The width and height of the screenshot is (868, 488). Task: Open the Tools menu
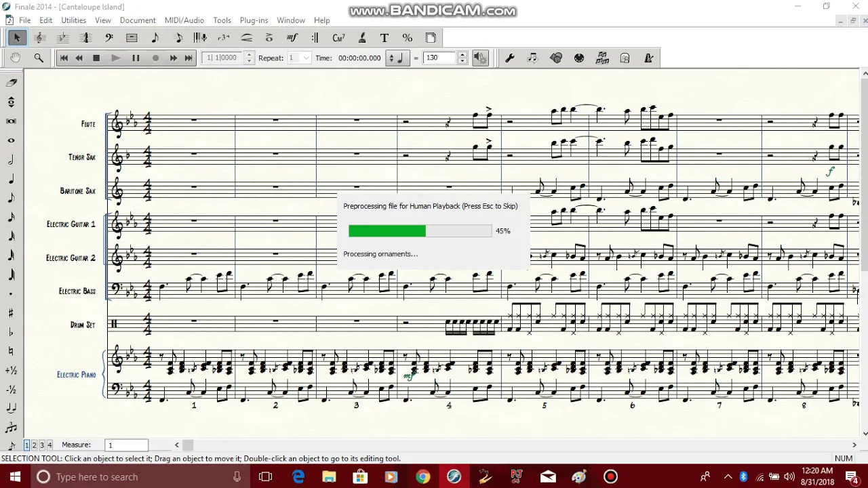tap(222, 20)
